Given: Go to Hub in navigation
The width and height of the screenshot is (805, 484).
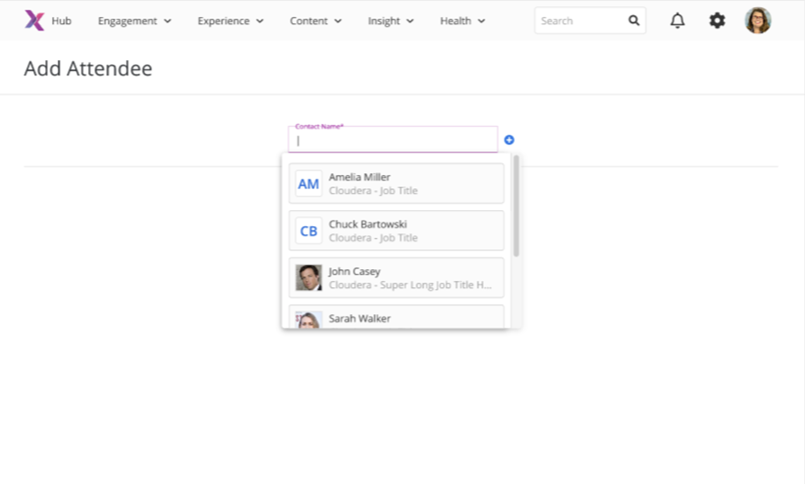Looking at the screenshot, I should click(x=61, y=20).
